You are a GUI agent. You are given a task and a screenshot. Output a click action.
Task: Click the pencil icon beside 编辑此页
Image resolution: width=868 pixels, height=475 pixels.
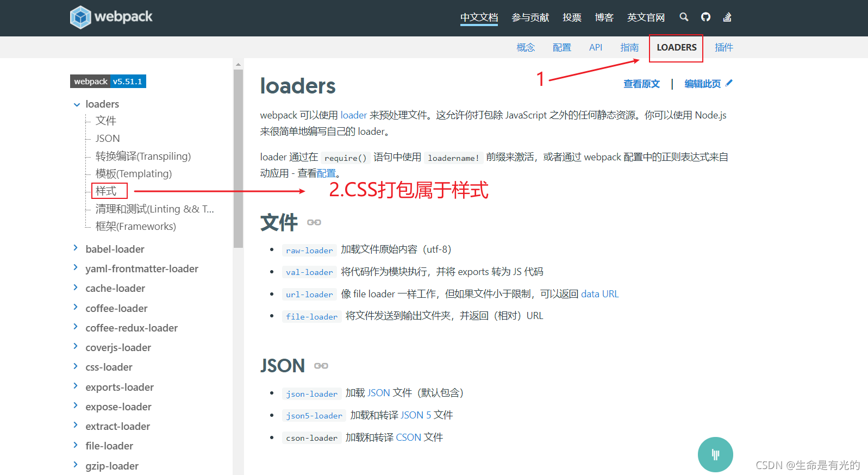tap(729, 83)
